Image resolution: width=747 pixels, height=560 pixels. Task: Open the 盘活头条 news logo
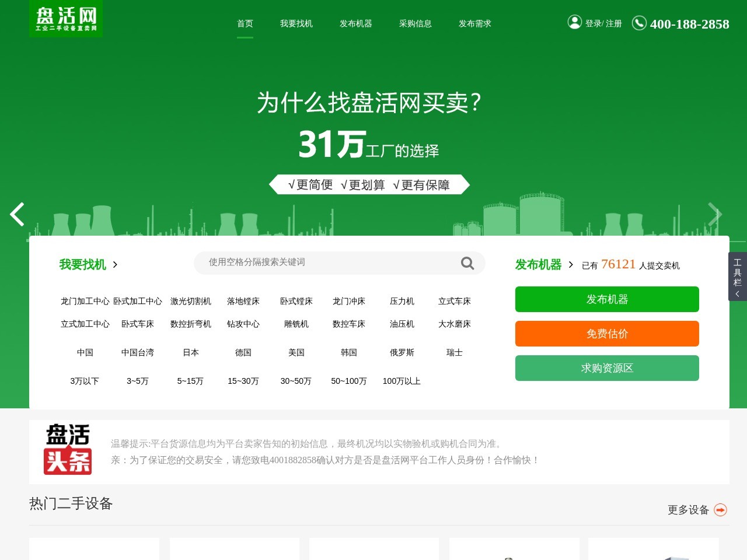[x=68, y=449]
